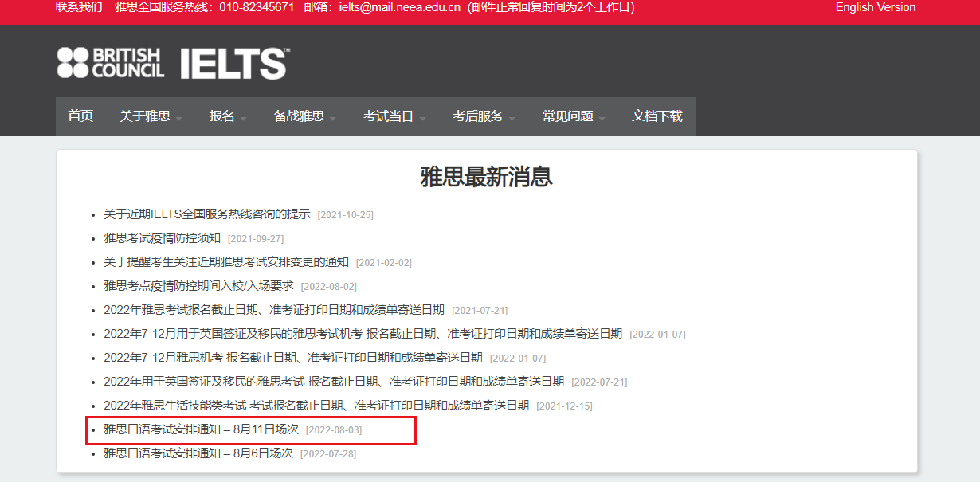Click the 雅思最新消息 heading
Screen dimensions: 980x482
(x=486, y=177)
